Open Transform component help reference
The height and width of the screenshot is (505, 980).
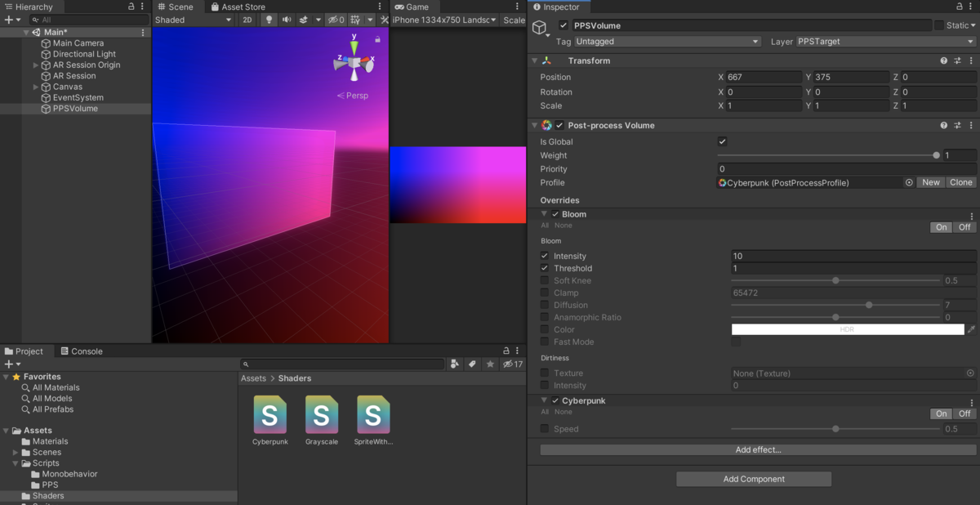tap(944, 60)
